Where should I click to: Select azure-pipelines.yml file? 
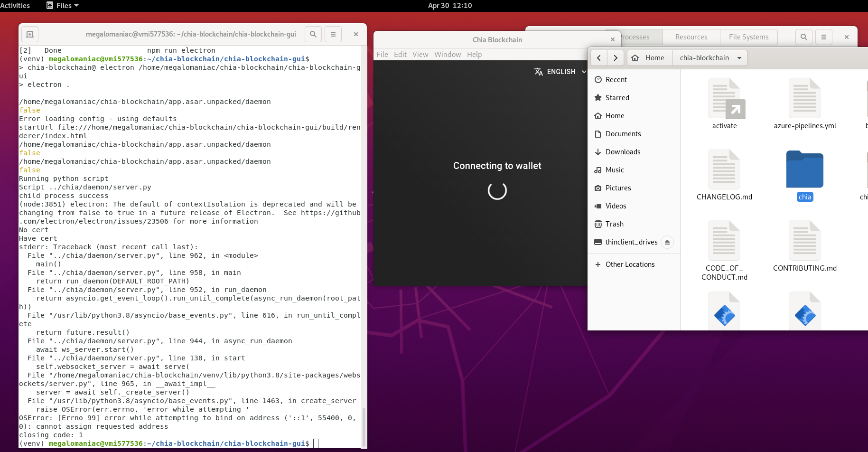[805, 104]
